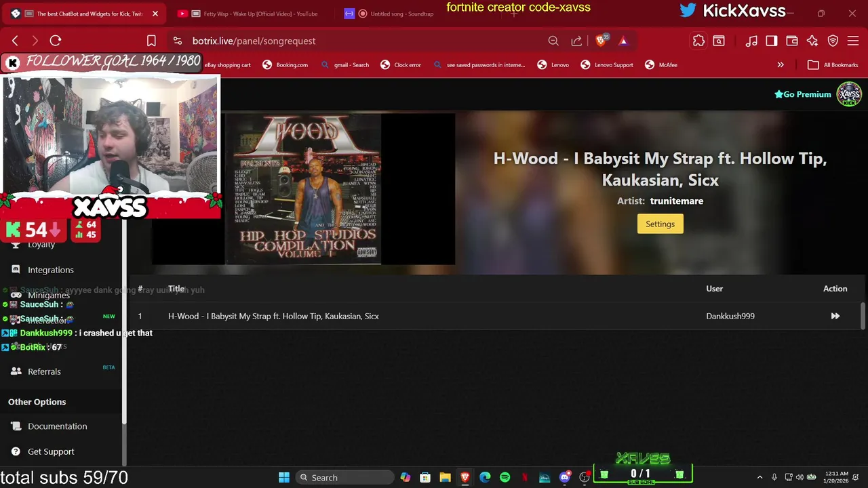Open Integrations in the sidebar
The height and width of the screenshot is (488, 868).
coord(51,270)
